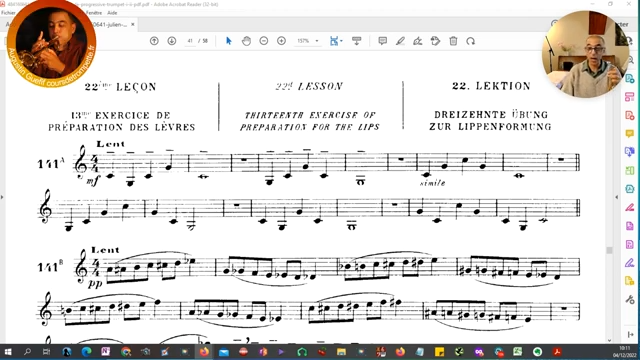Open Edit PDF tool in right pane

tap(629, 116)
